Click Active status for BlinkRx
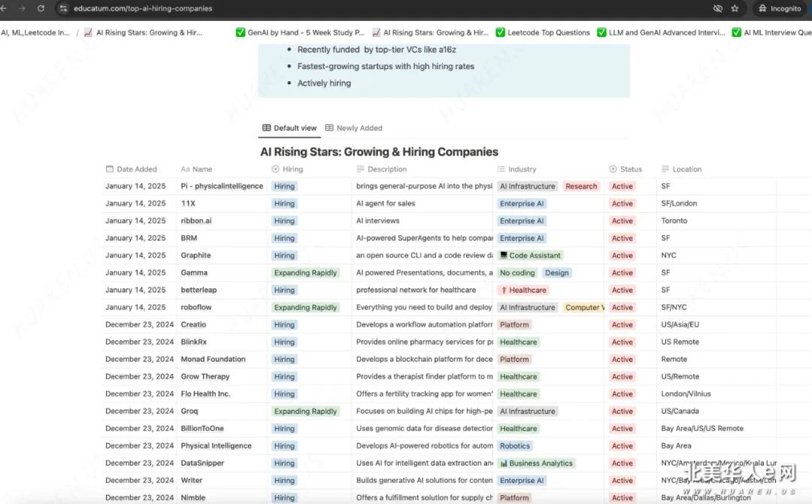The height and width of the screenshot is (504, 812). [622, 342]
